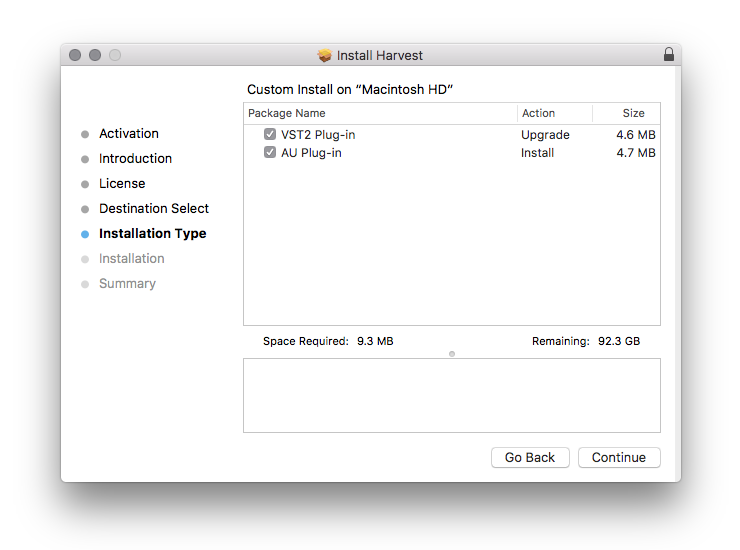Select the Introduction step in the sidebar

pyautogui.click(x=135, y=159)
